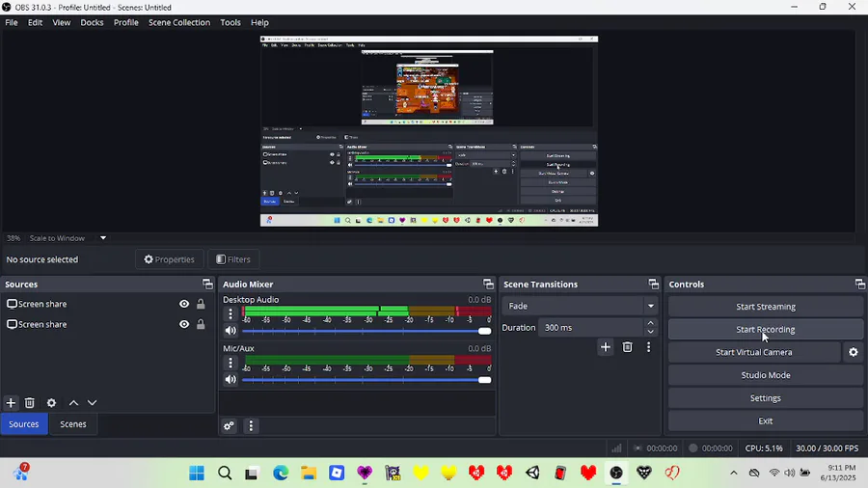Pop out the Sources dock panel

207,284
